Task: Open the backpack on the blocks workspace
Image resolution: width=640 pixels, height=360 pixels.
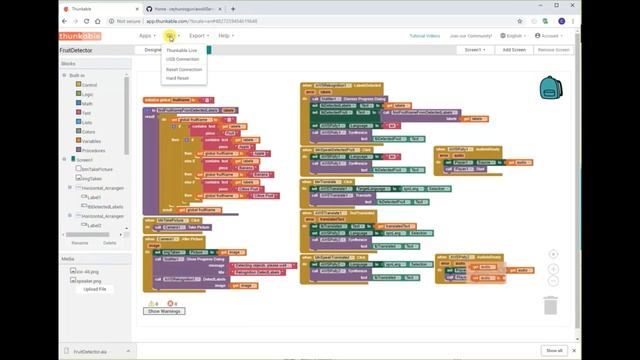Action: click(x=551, y=88)
